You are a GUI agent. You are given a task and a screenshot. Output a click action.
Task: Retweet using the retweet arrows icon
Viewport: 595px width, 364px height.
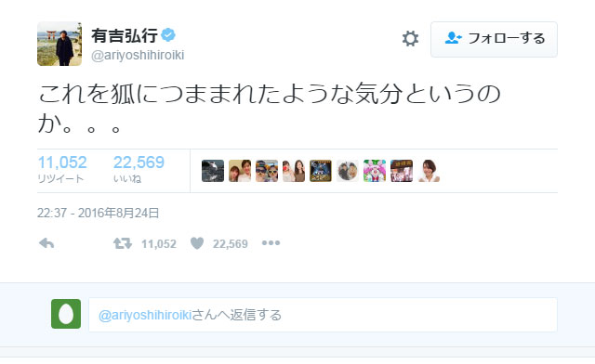123,243
